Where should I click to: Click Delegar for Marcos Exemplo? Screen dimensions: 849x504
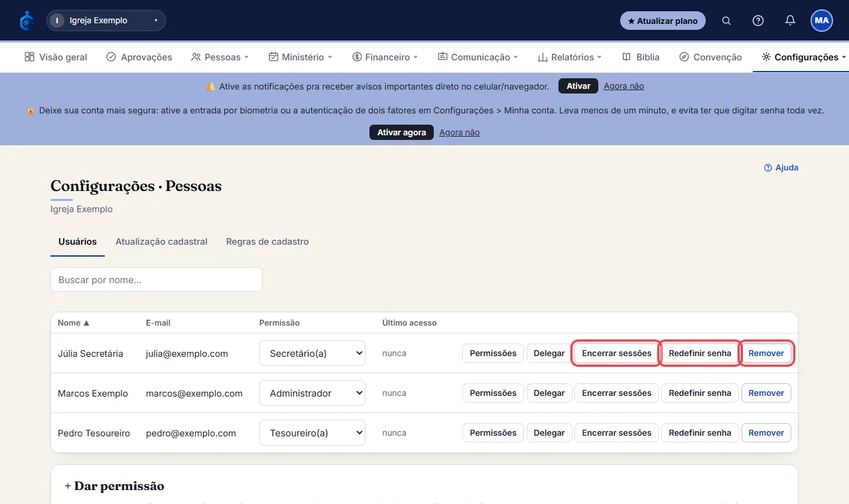[549, 393]
